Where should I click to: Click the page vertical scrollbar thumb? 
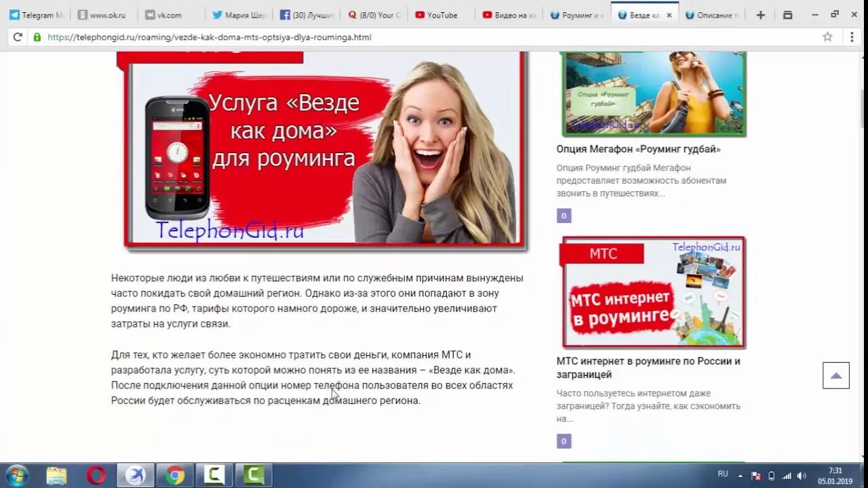point(864,107)
